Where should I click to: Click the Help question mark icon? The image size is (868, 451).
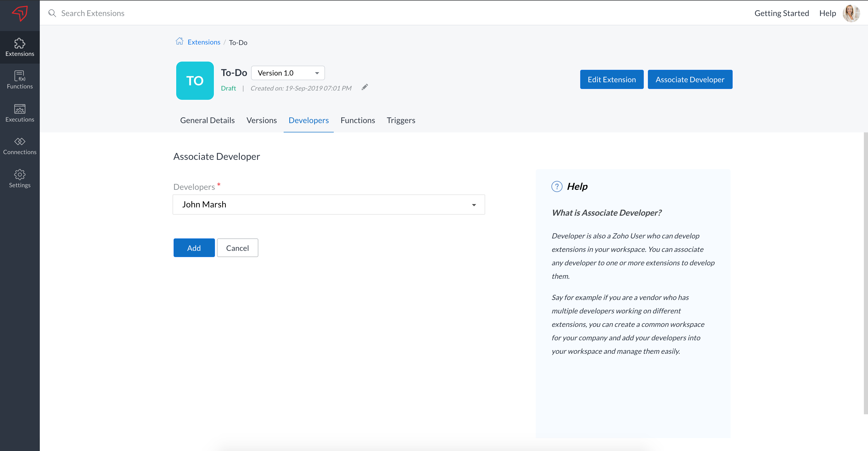[557, 186]
